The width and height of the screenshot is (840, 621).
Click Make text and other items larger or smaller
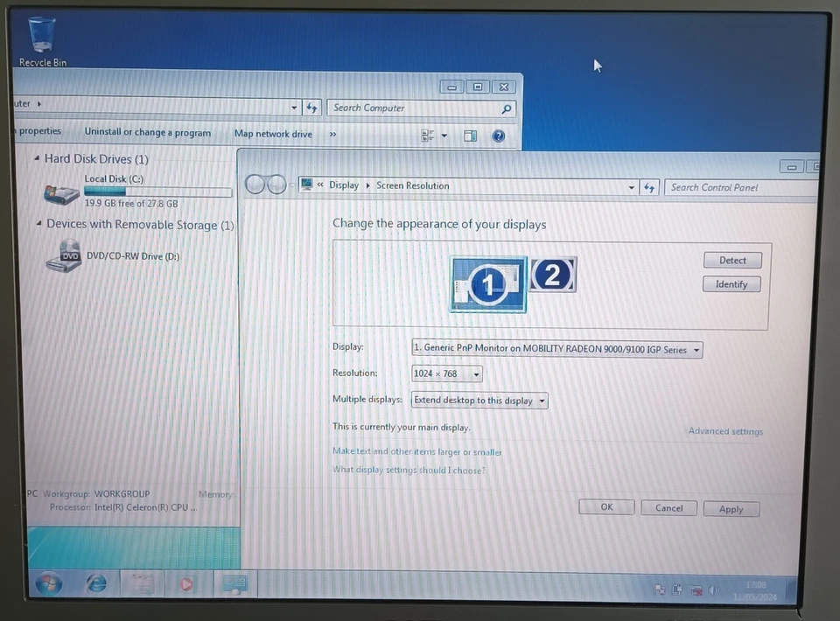tap(416, 451)
